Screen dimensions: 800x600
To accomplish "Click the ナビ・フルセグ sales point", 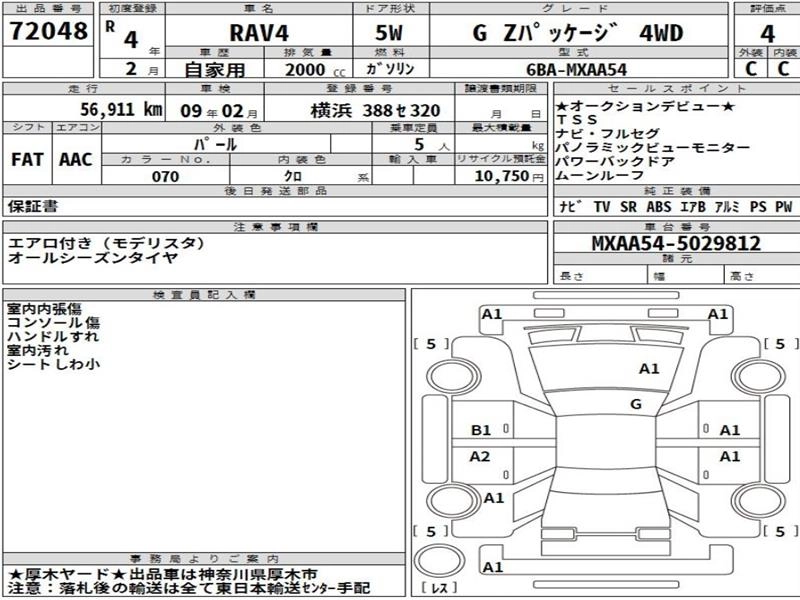I will (608, 134).
